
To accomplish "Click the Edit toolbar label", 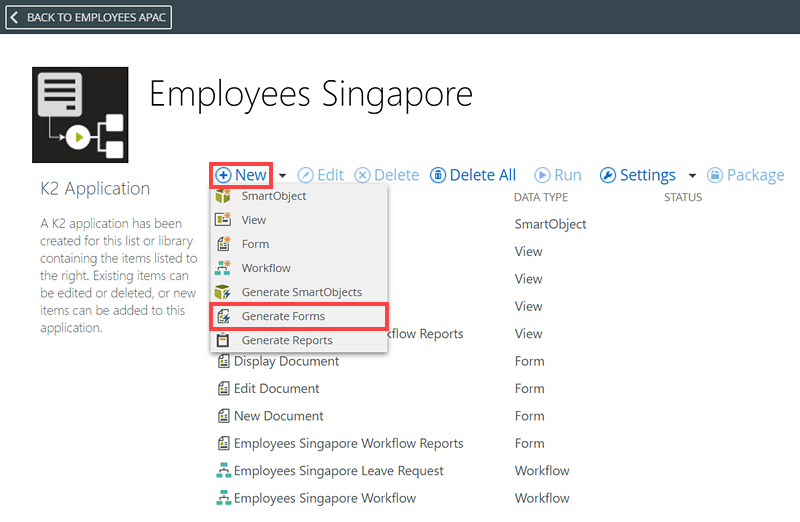I will (330, 175).
